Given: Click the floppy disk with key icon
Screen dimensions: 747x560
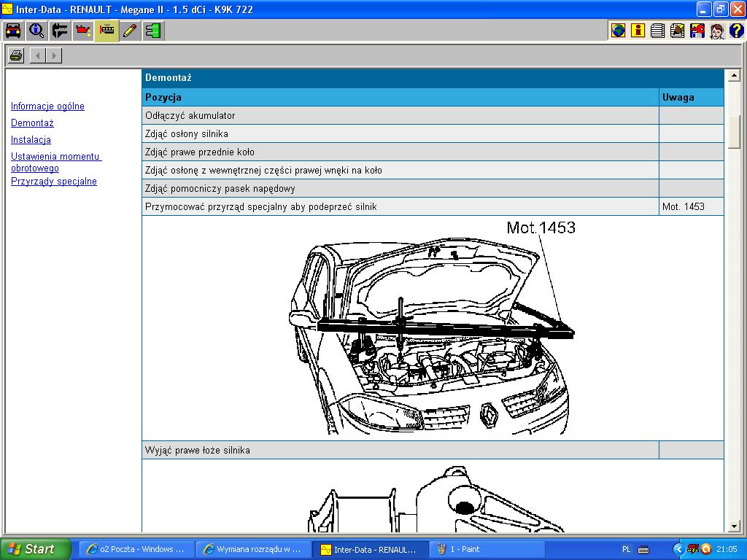Looking at the screenshot, I should tap(697, 31).
